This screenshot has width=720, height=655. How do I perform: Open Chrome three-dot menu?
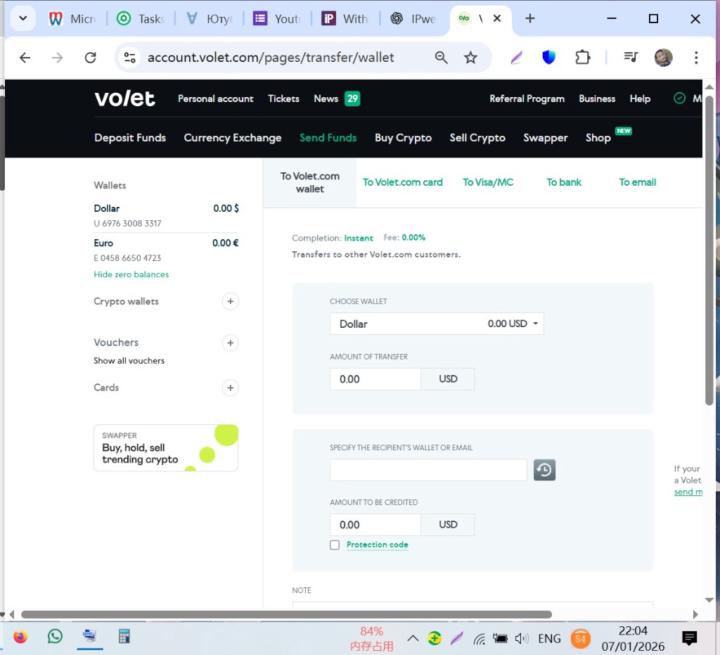point(696,57)
